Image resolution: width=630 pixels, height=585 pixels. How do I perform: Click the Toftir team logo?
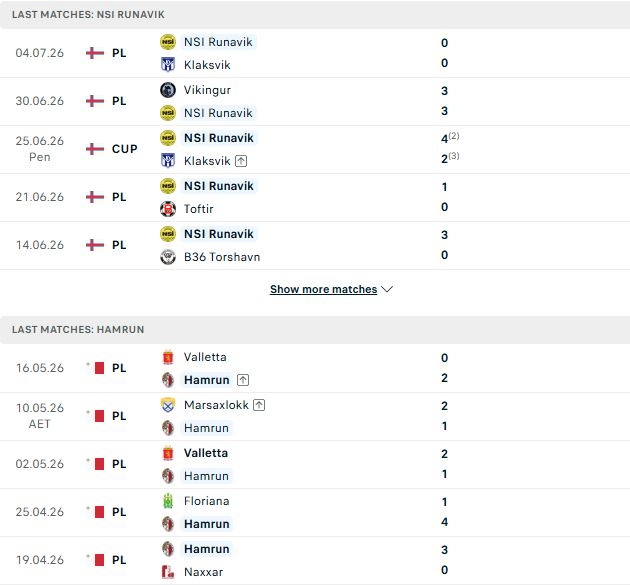coord(168,209)
